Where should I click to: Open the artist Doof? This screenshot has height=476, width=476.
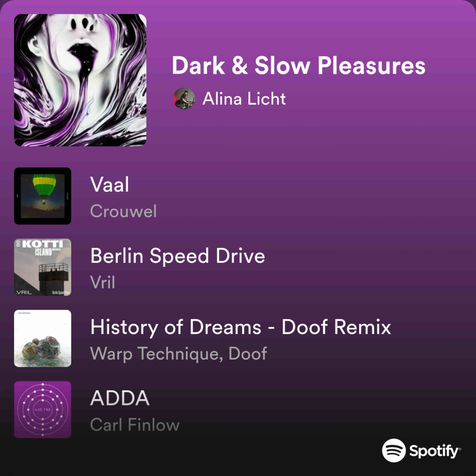pyautogui.click(x=248, y=353)
